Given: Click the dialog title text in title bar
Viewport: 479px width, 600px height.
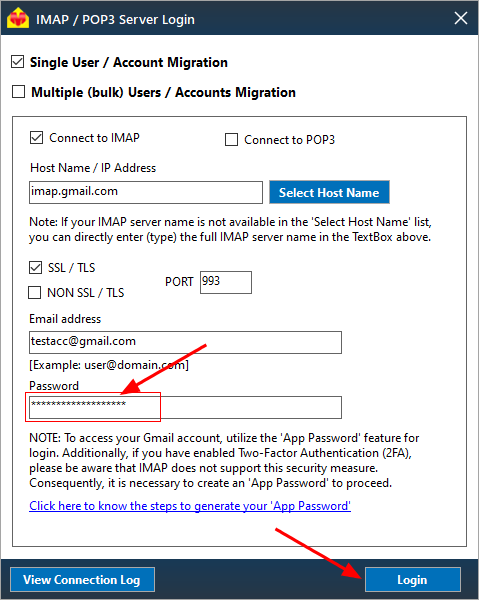Looking at the screenshot, I should [x=115, y=19].
